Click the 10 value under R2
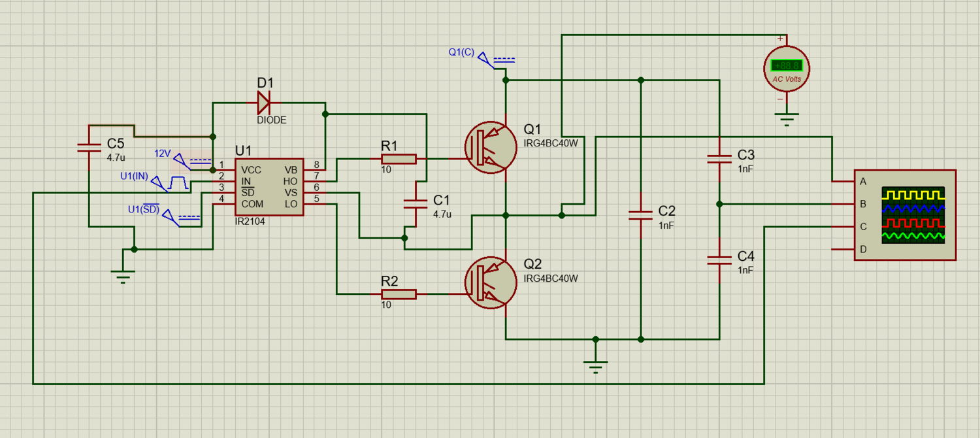This screenshot has width=980, height=438. (386, 305)
